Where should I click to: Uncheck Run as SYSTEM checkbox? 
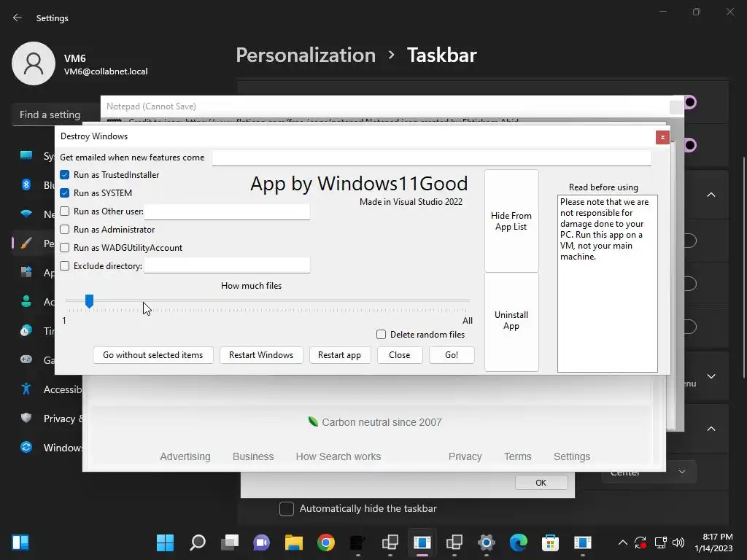(x=65, y=192)
